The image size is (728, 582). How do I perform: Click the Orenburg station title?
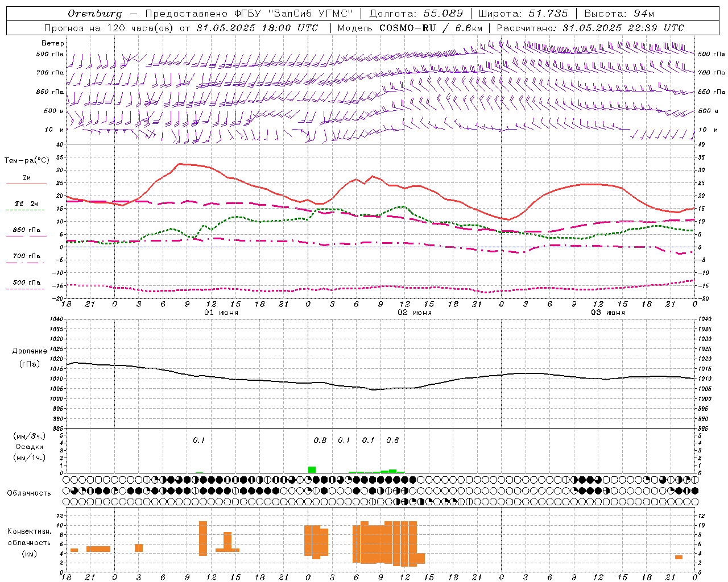pyautogui.click(x=94, y=14)
